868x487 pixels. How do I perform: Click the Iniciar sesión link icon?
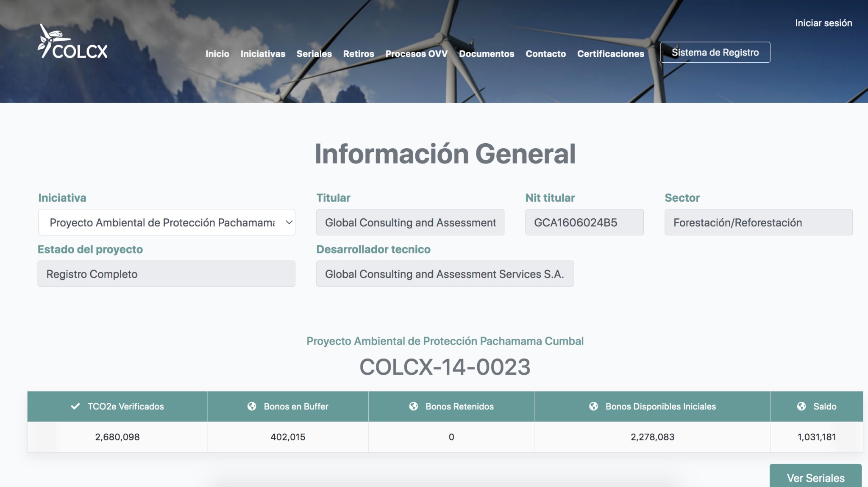coord(823,22)
